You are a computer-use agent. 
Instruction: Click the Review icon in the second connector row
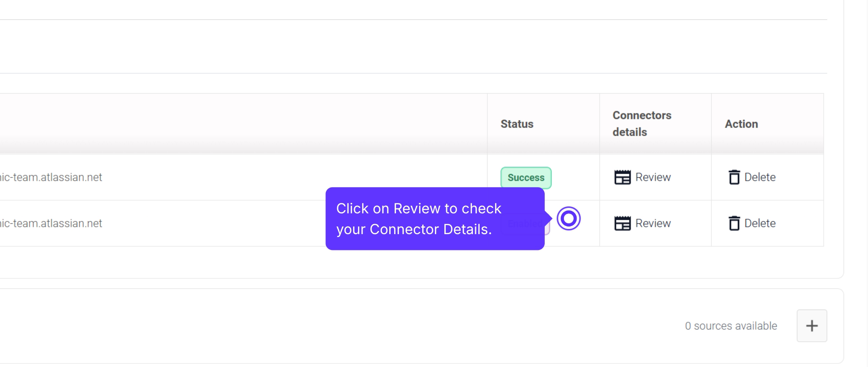tap(622, 223)
